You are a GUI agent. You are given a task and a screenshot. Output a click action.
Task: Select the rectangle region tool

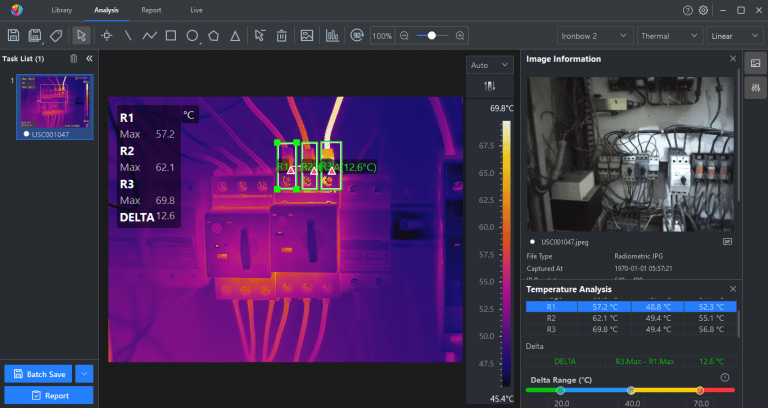pos(170,35)
